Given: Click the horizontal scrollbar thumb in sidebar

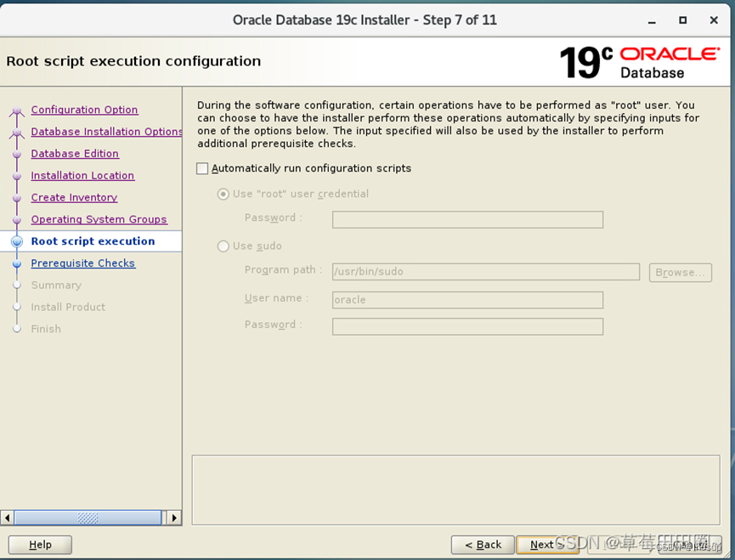Looking at the screenshot, I should coord(88,518).
